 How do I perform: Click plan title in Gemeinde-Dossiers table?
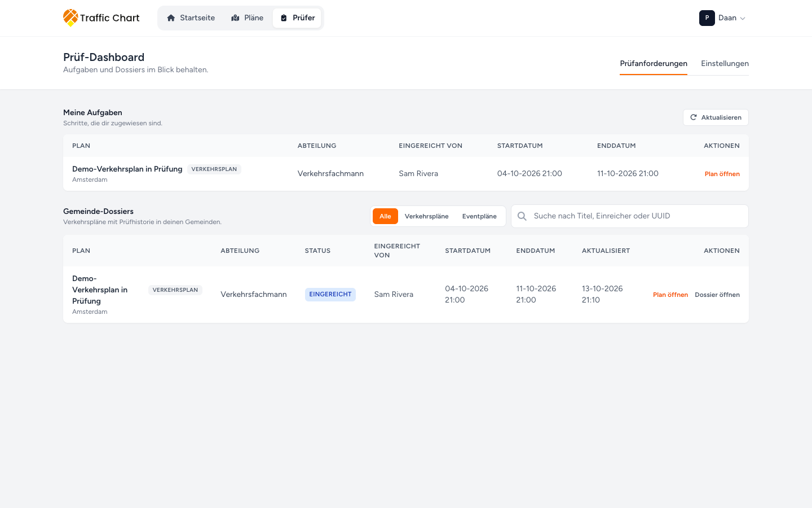pyautogui.click(x=100, y=290)
